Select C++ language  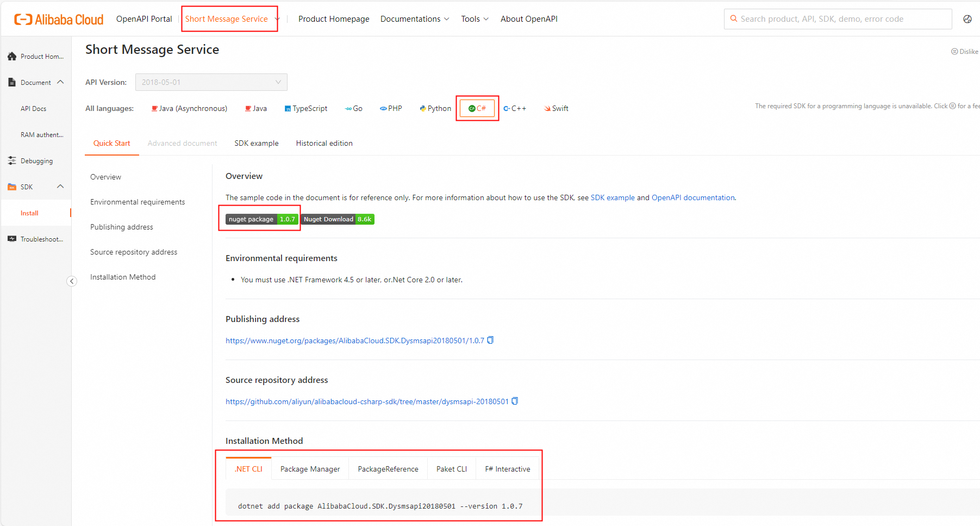515,108
